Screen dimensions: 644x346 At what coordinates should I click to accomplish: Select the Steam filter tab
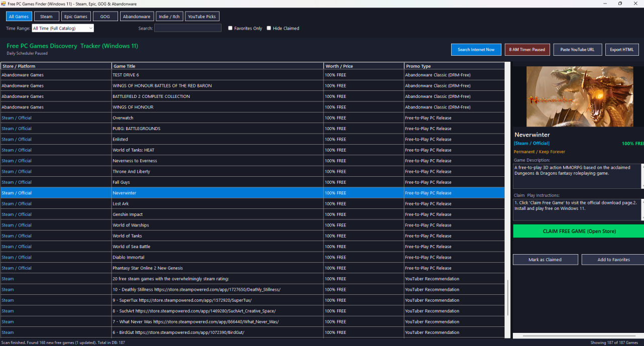46,17
